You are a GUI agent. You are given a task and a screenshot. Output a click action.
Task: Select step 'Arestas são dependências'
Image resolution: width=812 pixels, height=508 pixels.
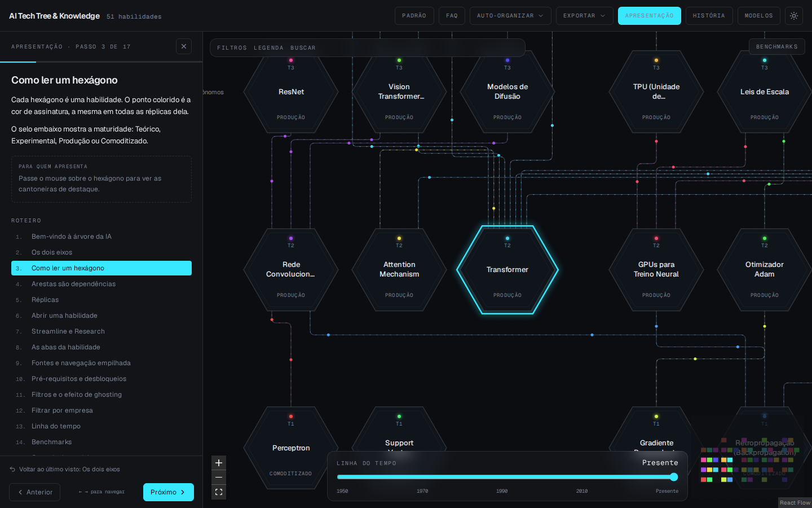click(x=101, y=284)
